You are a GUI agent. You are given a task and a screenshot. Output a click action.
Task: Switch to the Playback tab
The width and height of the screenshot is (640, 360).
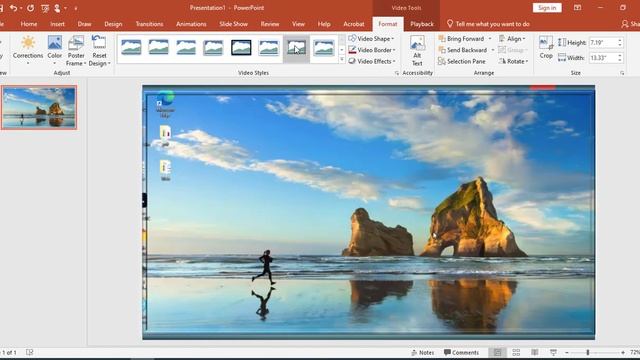pyautogui.click(x=422, y=24)
